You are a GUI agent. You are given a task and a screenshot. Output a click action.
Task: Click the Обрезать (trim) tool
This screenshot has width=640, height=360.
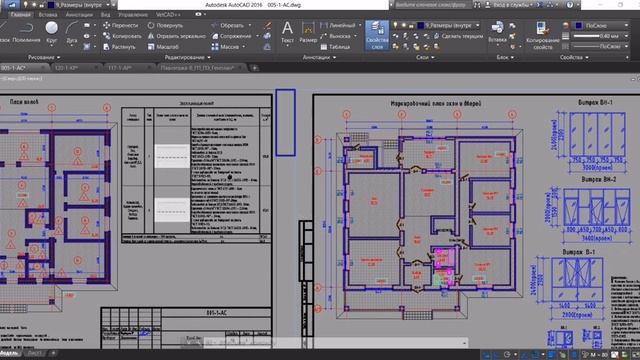(228, 25)
